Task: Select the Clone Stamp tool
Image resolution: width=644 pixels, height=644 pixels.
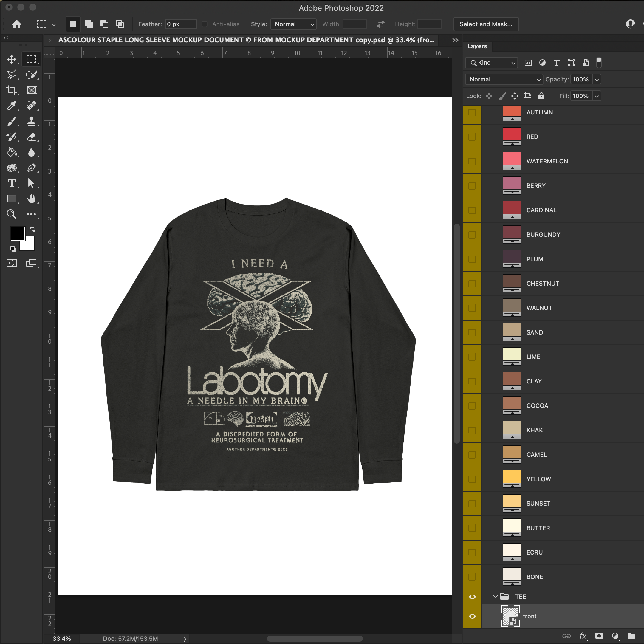Action: point(31,121)
